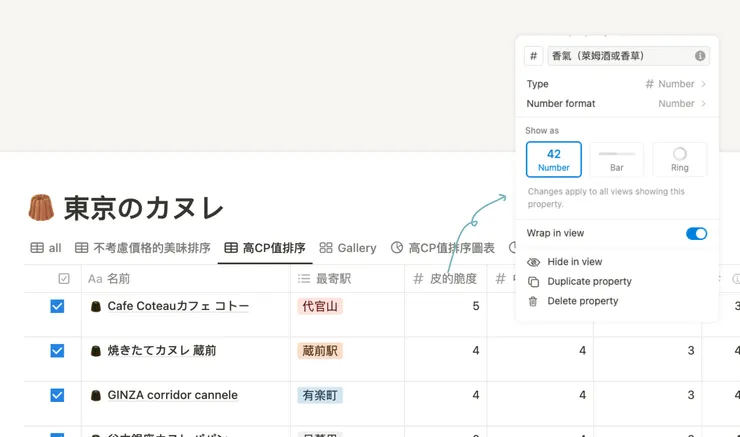Uncheck the Cafe Coteau row checkbox

coord(57,307)
